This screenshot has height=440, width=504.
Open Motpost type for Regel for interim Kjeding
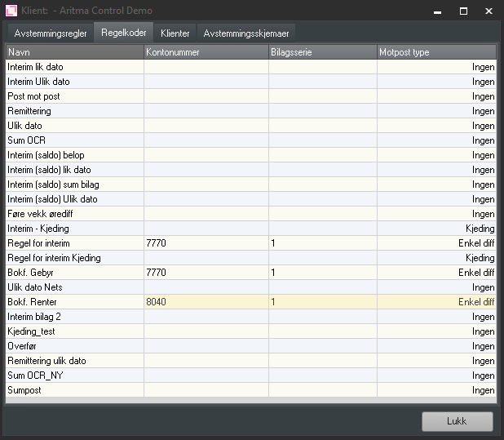(436, 258)
